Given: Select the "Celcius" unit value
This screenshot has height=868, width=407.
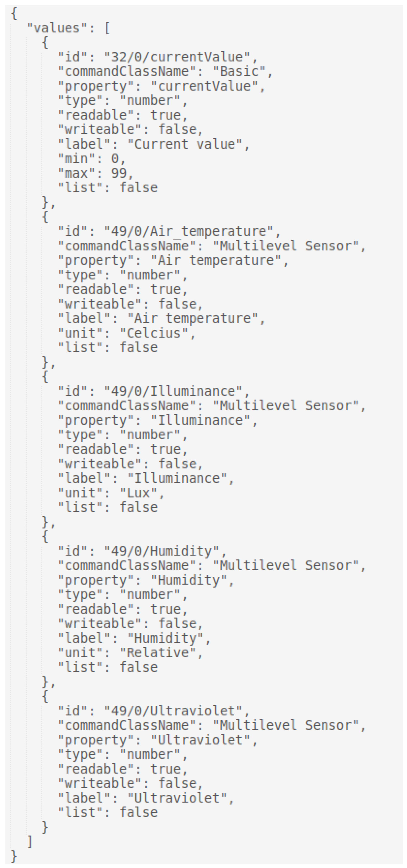Looking at the screenshot, I should coord(154,333).
